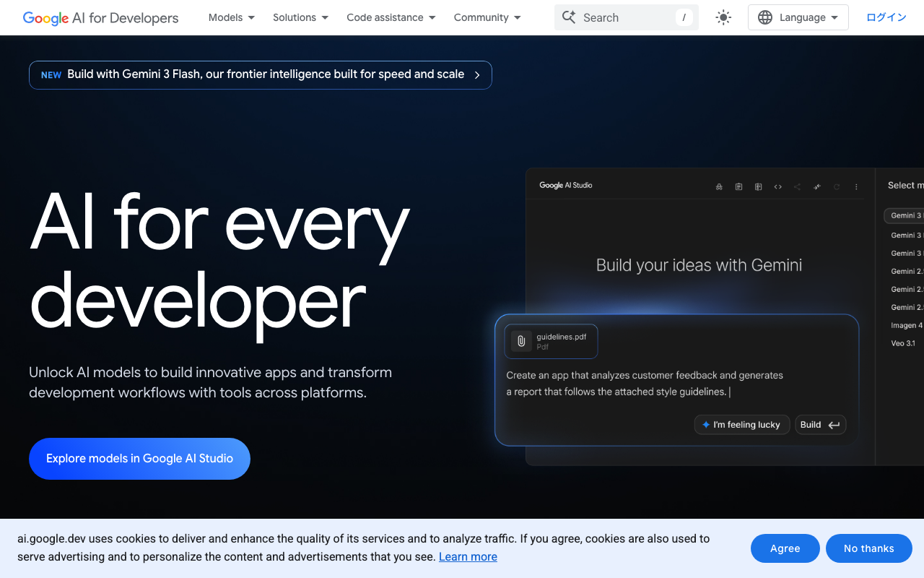The image size is (924, 578).
Task: Agree to the cookie notice
Action: [x=785, y=548]
